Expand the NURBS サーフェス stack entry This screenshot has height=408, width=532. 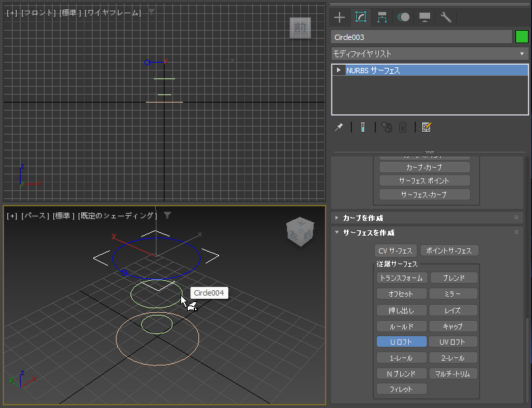pos(338,70)
